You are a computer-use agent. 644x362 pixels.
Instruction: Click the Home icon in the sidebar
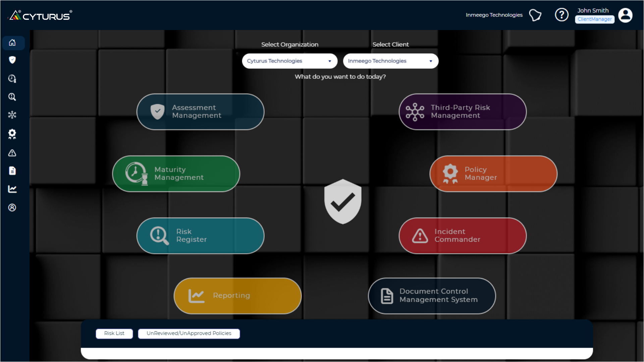pos(12,43)
